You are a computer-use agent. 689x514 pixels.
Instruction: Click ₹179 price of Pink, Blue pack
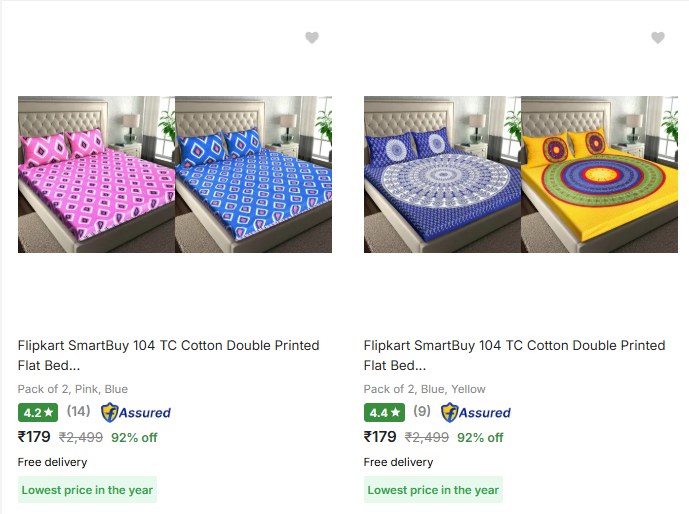coord(34,436)
